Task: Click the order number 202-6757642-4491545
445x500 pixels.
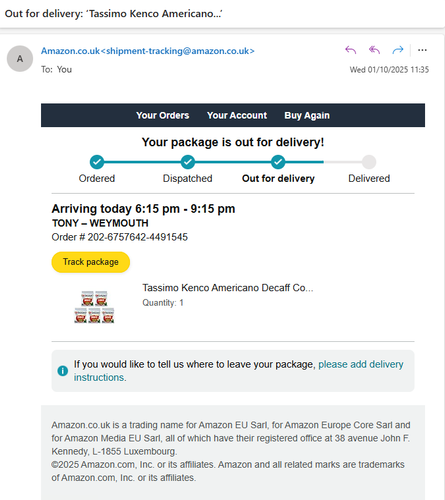Action: [138, 237]
